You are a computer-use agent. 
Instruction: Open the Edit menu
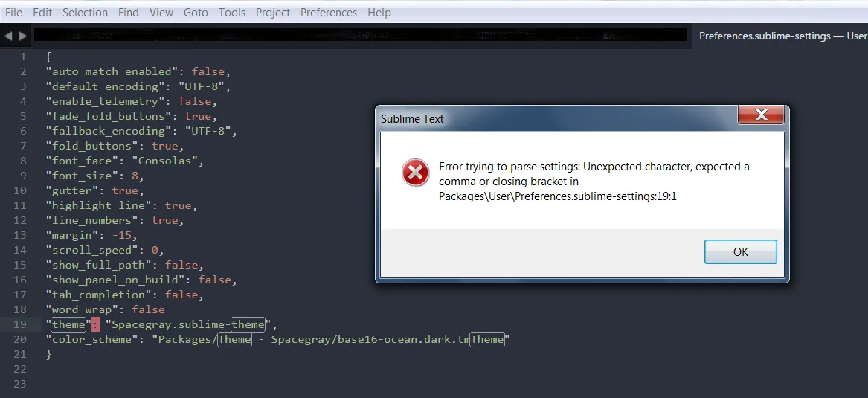point(42,12)
